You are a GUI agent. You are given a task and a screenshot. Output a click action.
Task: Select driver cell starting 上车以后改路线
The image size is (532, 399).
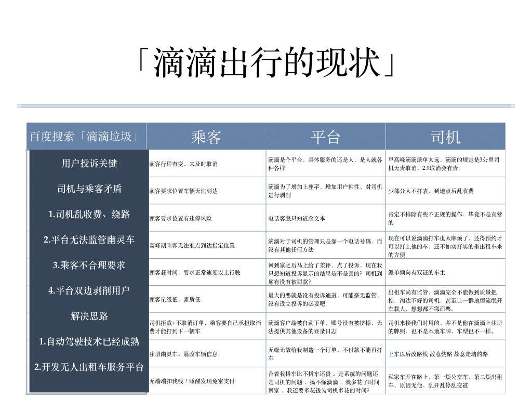coord(445,354)
